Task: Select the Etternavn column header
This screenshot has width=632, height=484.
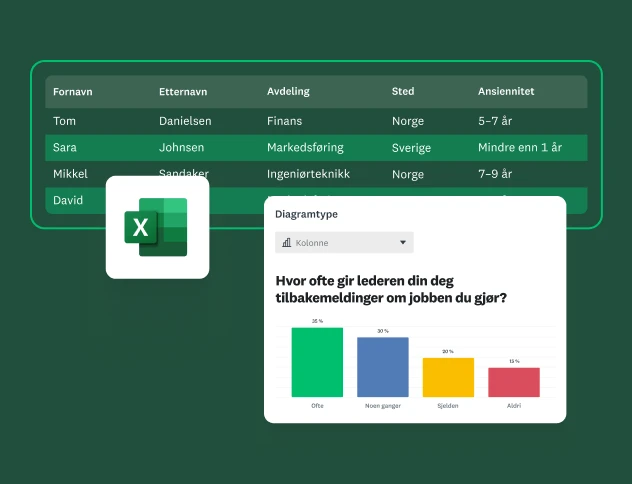Action: pyautogui.click(x=183, y=92)
